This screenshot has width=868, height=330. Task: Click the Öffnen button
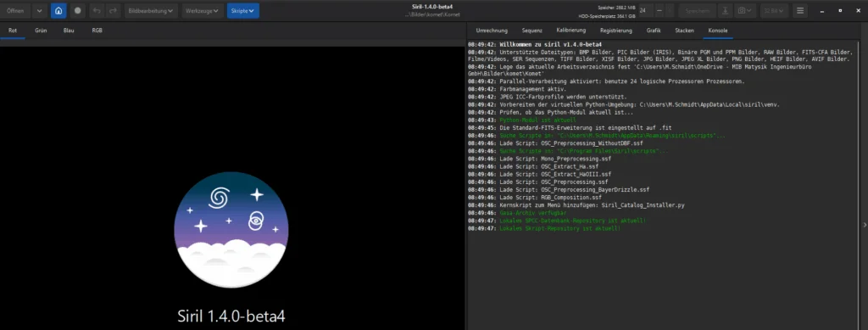[x=15, y=10]
